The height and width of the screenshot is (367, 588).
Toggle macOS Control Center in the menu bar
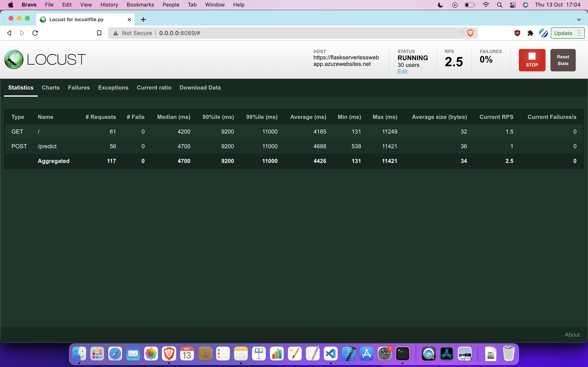tap(513, 5)
